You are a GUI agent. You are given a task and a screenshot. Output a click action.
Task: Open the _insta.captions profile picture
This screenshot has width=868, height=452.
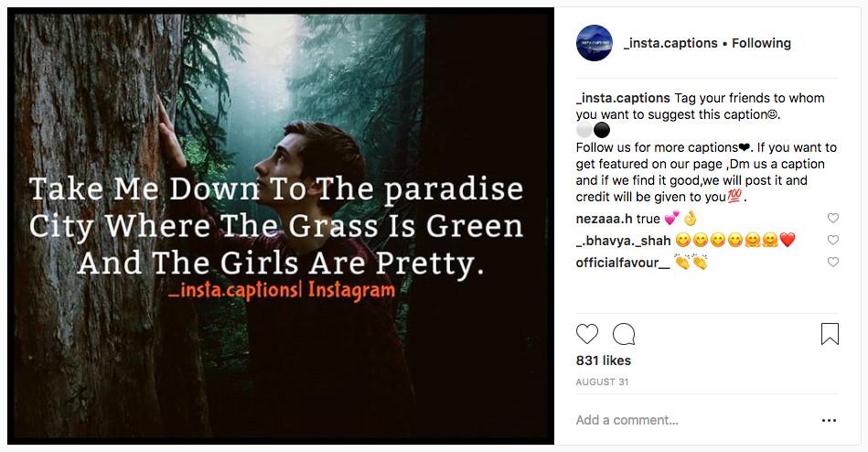pos(594,43)
